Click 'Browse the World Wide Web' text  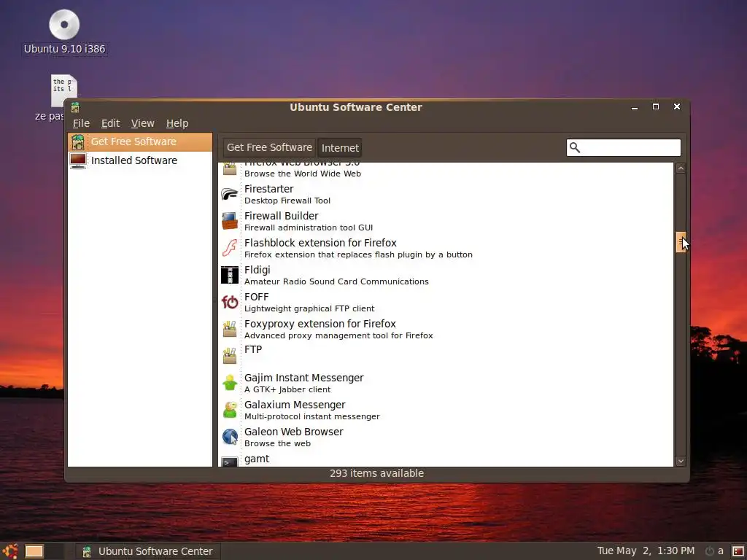coord(303,174)
